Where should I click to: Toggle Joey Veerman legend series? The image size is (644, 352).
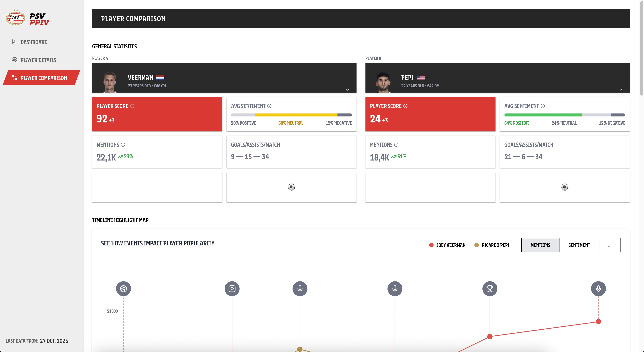tap(447, 245)
